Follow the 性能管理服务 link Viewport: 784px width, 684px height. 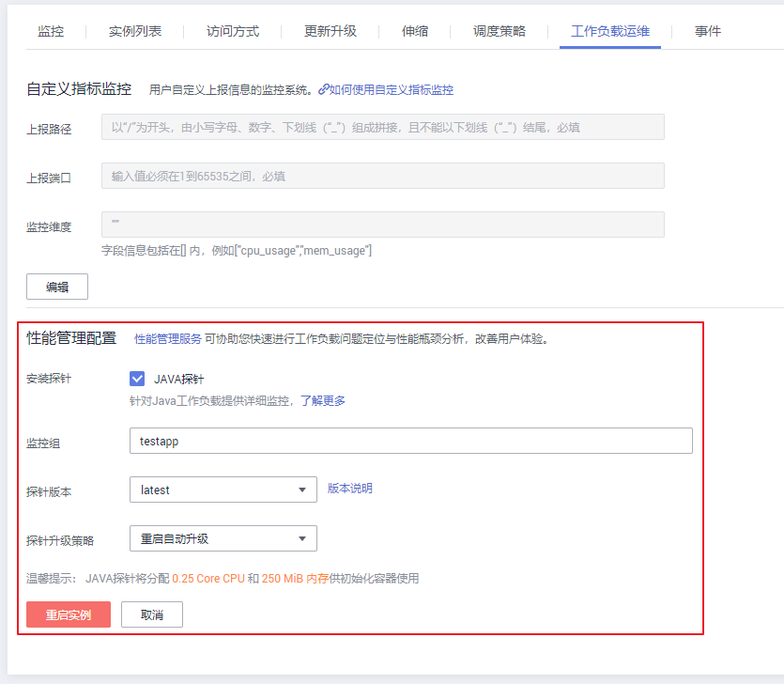167,338
